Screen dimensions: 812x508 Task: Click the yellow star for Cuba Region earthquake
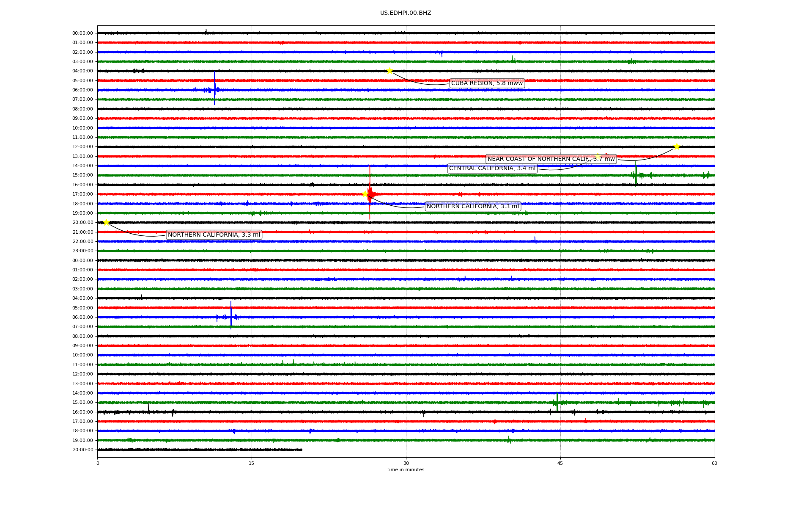390,71
